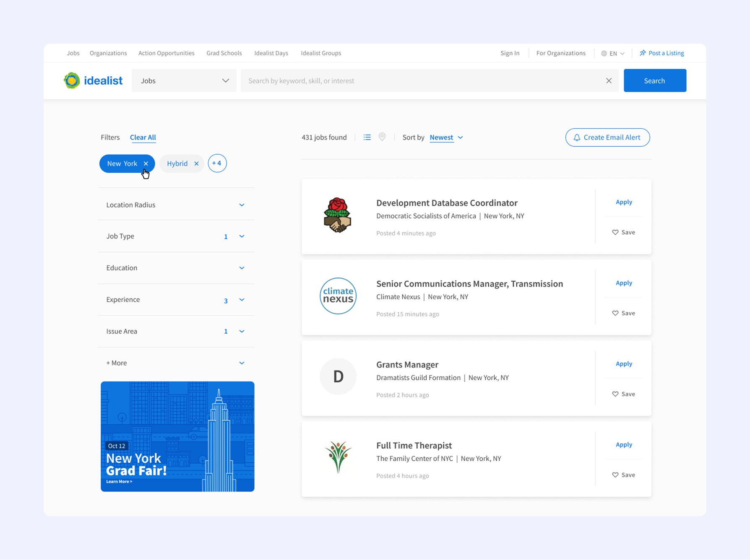
Task: Click the globe language icon
Action: coord(604,53)
